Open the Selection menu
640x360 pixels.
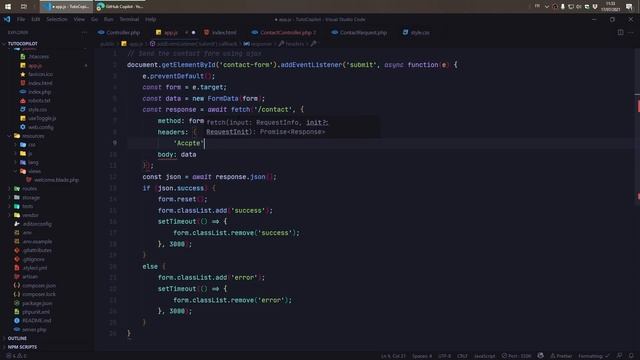click(57, 19)
